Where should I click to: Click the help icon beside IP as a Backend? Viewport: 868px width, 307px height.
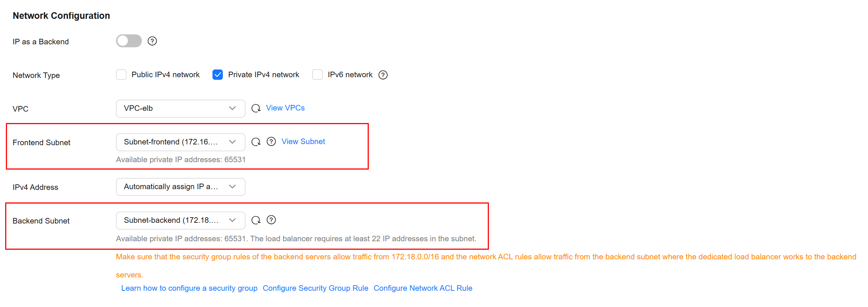[x=152, y=41]
